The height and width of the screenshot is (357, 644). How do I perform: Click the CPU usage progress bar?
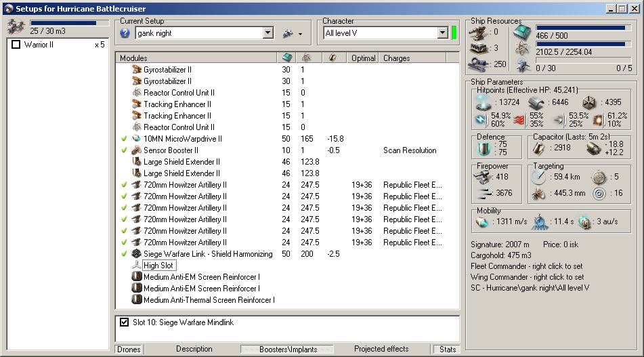click(583, 28)
